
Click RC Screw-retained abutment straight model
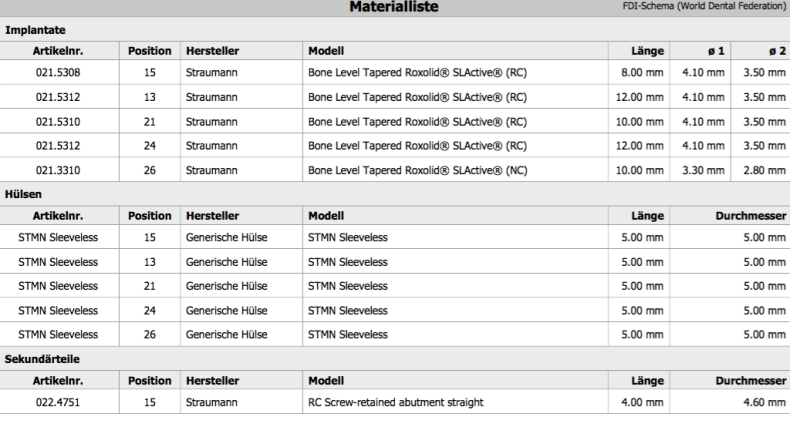(x=396, y=402)
